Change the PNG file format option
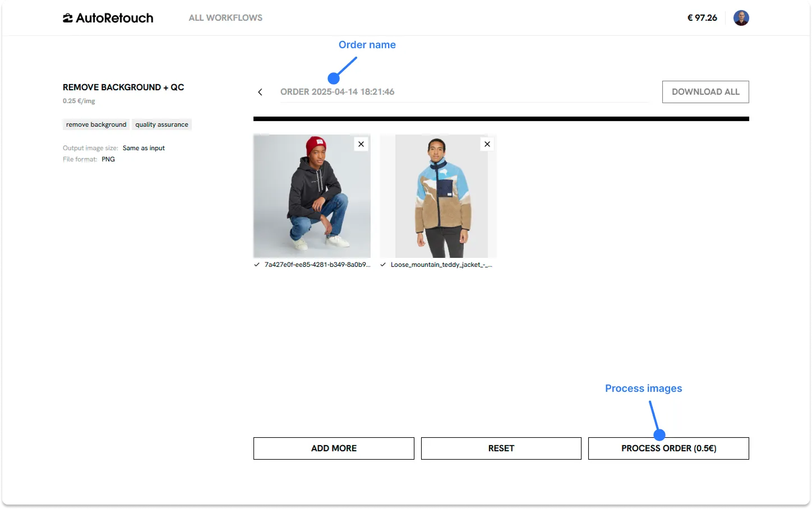Screen dimensions: 812x509 pos(108,159)
